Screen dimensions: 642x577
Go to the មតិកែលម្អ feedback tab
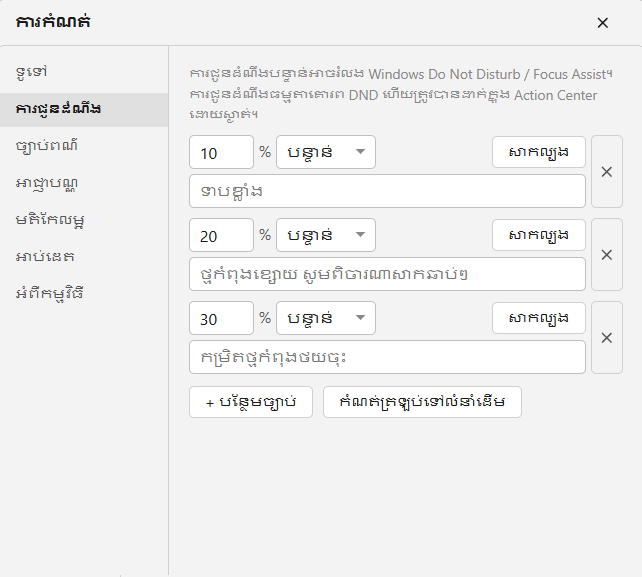84,220
